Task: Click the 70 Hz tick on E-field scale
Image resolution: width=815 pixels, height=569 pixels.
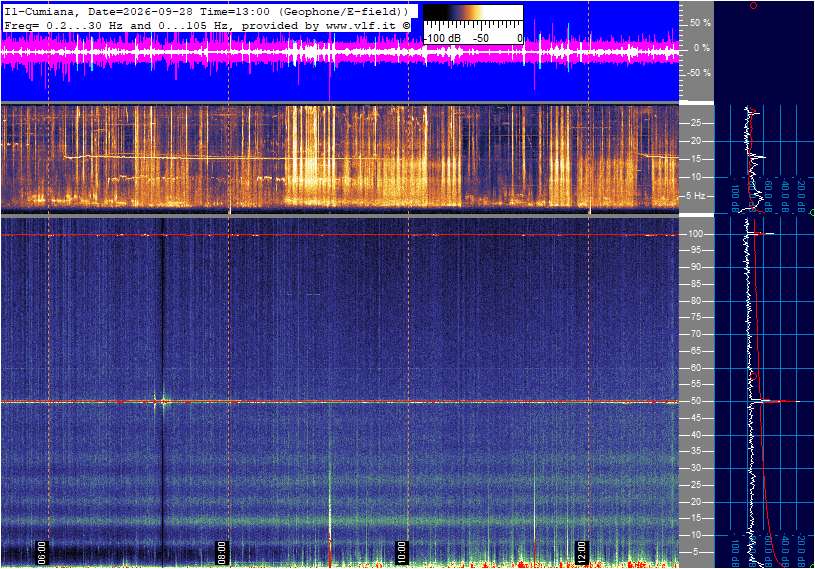Action: coord(695,334)
